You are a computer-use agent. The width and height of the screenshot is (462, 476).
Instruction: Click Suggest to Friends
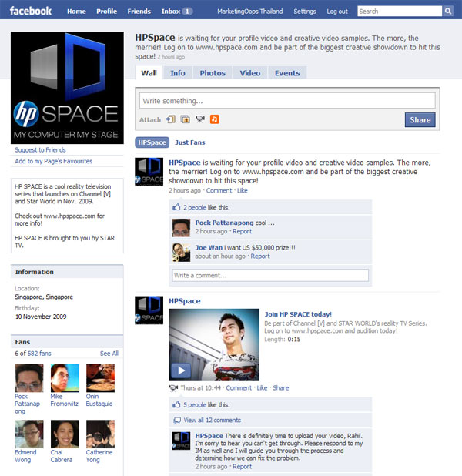pos(40,149)
